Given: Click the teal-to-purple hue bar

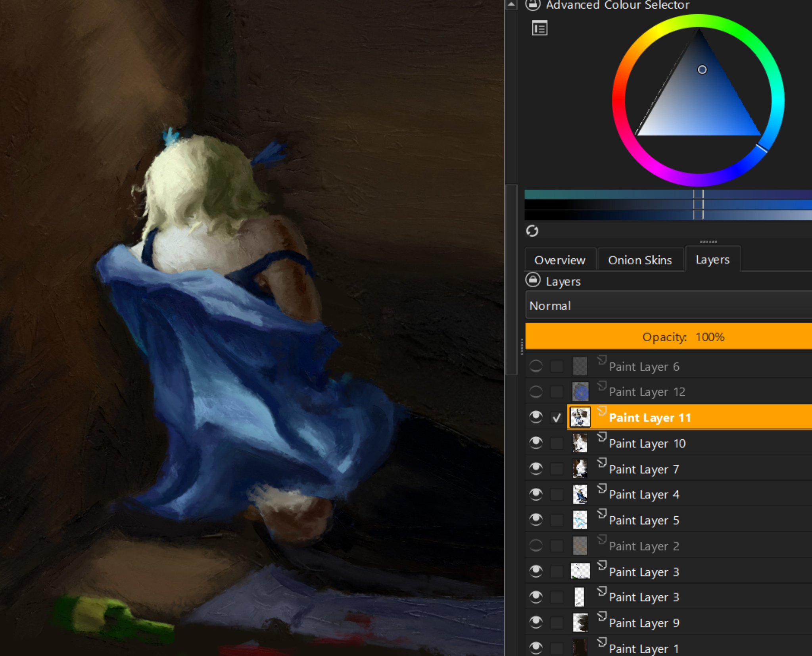Looking at the screenshot, I should tap(668, 194).
